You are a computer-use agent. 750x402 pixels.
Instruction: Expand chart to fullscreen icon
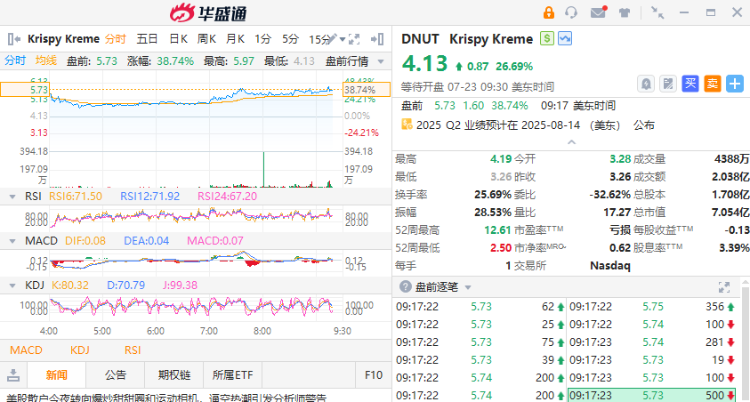point(354,39)
